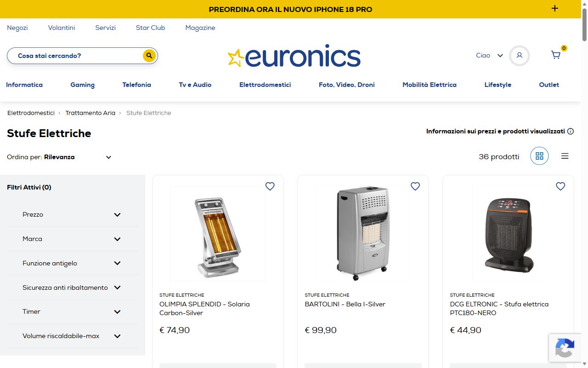Open the Ordina per Rilevanza dropdown

59,157
